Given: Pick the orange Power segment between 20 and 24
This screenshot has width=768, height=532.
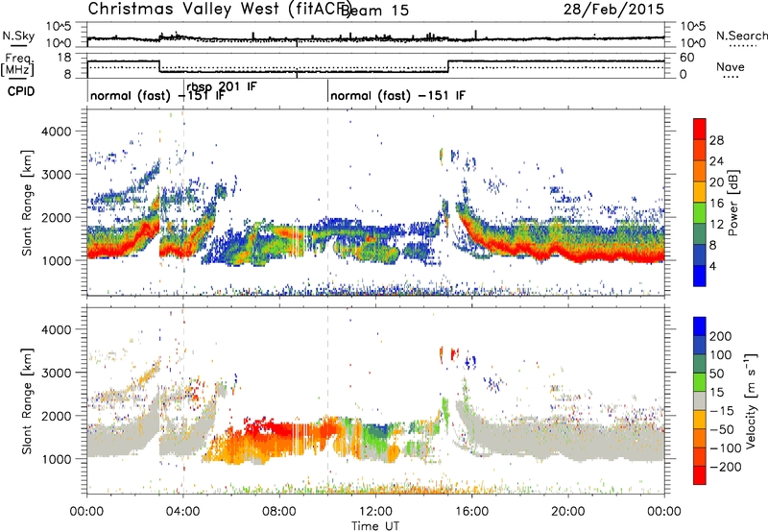Looking at the screenshot, I should tap(700, 171).
